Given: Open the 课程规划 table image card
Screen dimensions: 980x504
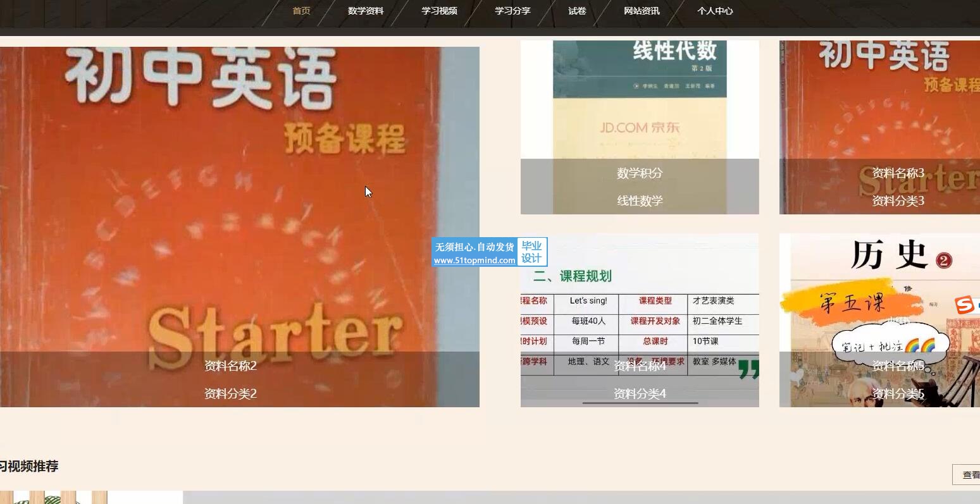Looking at the screenshot, I should pos(640,320).
